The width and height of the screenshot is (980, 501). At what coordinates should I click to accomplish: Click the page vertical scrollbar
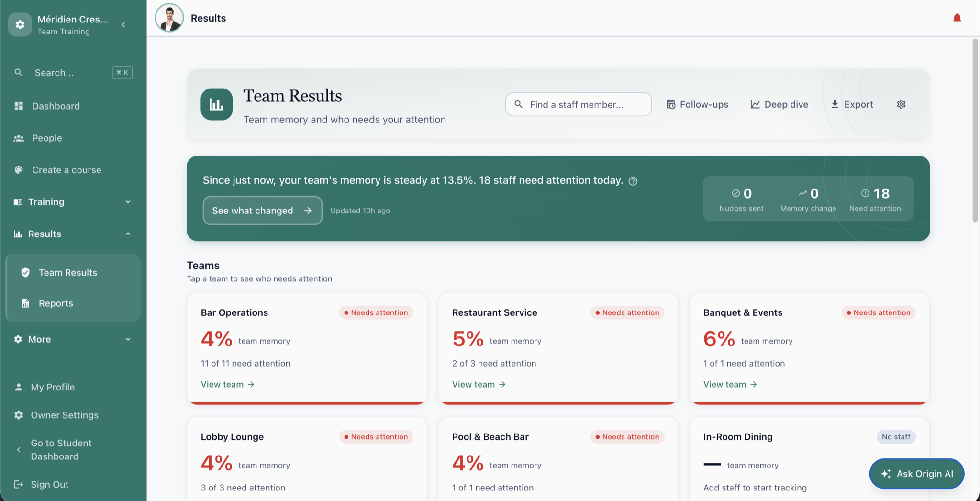[x=975, y=130]
